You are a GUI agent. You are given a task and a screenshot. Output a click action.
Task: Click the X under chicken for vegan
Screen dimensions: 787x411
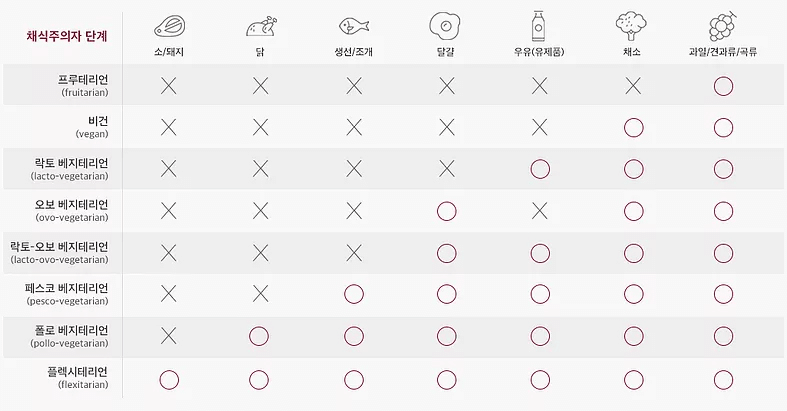(260, 127)
